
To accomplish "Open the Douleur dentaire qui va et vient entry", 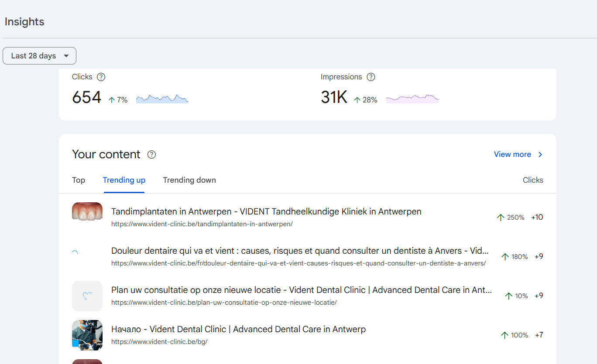I will [x=300, y=251].
